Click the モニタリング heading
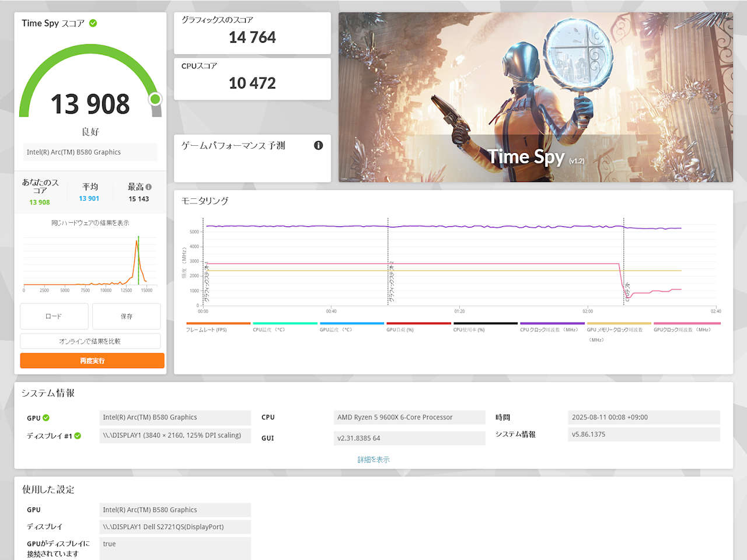Image resolution: width=747 pixels, height=560 pixels. click(x=205, y=201)
